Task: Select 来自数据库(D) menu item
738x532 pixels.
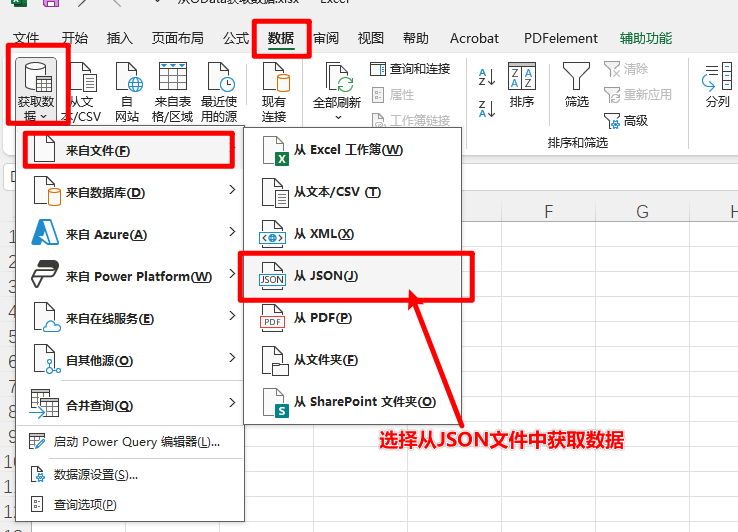Action: (129, 192)
